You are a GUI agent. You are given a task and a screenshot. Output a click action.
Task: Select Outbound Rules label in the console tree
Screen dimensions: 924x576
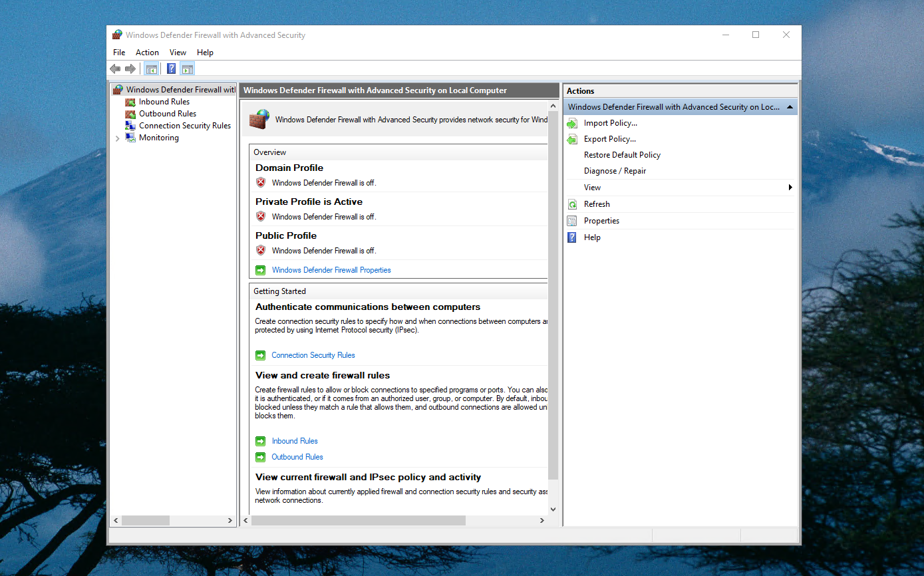(x=168, y=114)
